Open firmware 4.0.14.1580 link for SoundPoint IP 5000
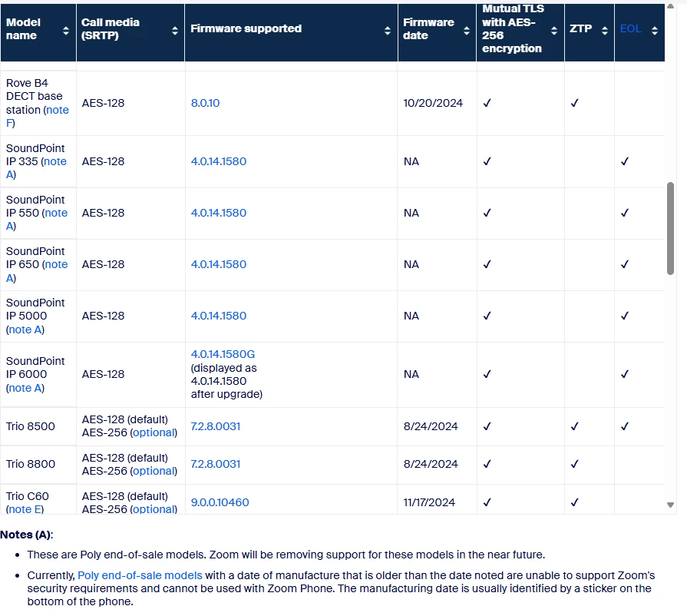Image resolution: width=687 pixels, height=616 pixels. 219,316
